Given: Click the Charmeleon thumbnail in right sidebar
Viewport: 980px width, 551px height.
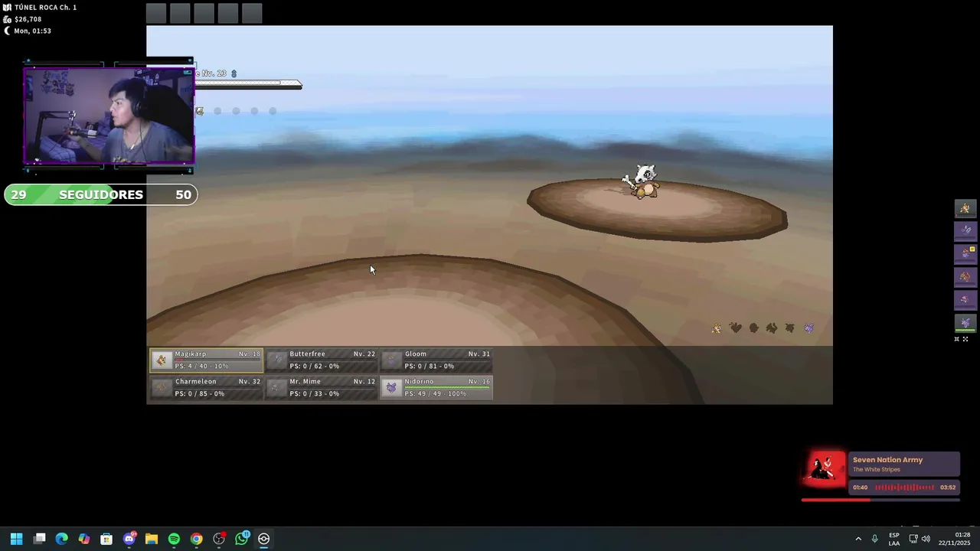Looking at the screenshot, I should [965, 276].
